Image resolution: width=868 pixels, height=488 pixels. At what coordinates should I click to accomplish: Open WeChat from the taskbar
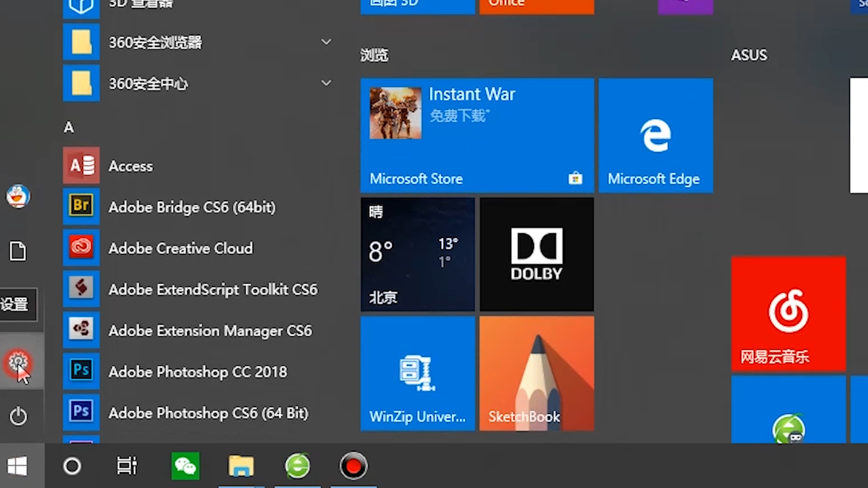click(x=185, y=466)
